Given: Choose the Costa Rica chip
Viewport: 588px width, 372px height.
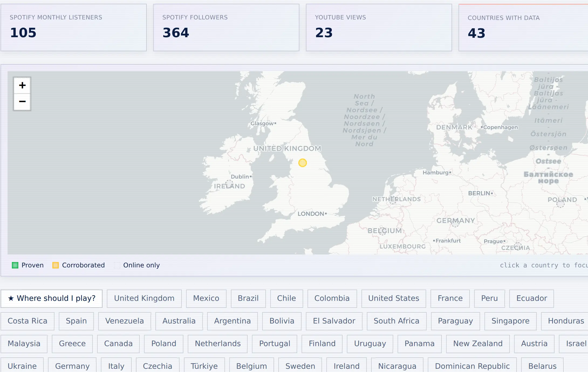Looking at the screenshot, I should pyautogui.click(x=28, y=321).
